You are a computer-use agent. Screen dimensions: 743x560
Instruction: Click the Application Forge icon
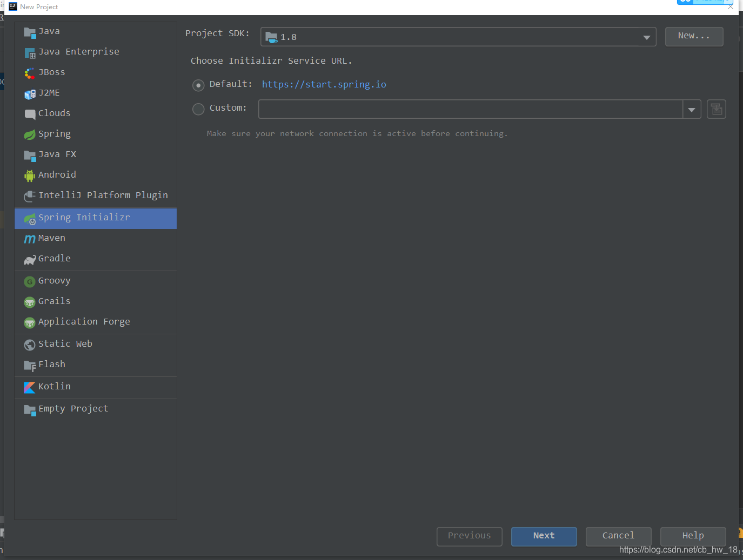pos(30,323)
